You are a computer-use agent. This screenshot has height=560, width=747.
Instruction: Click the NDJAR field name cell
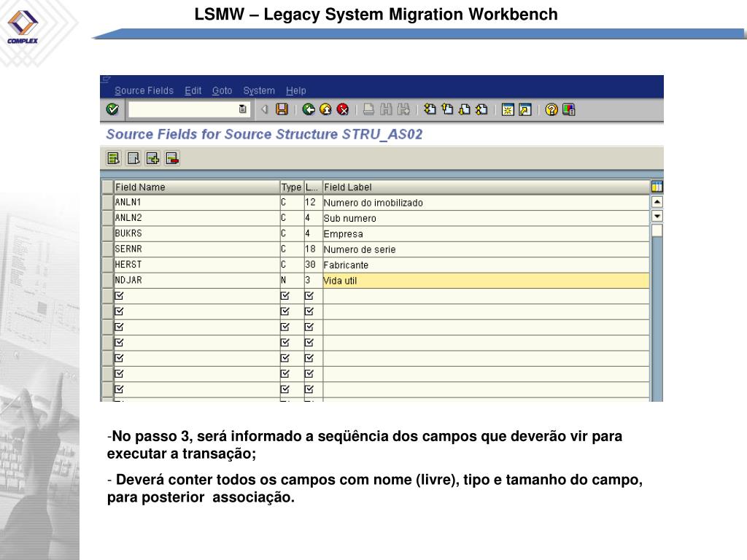197,280
